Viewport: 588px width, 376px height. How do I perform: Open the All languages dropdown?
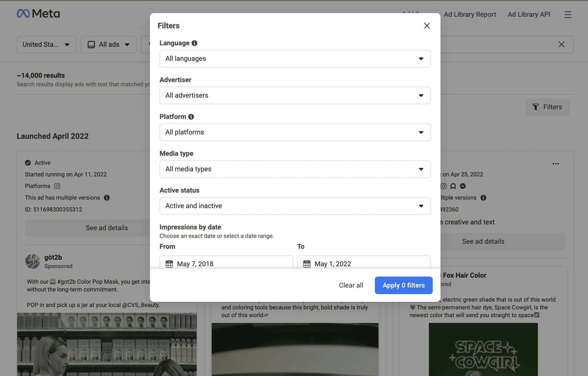(295, 59)
